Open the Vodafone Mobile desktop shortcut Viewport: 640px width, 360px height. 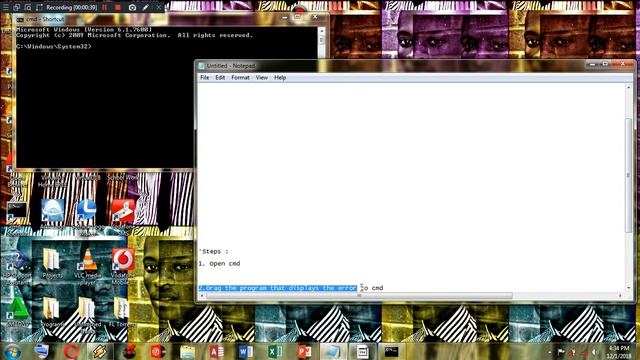(122, 265)
